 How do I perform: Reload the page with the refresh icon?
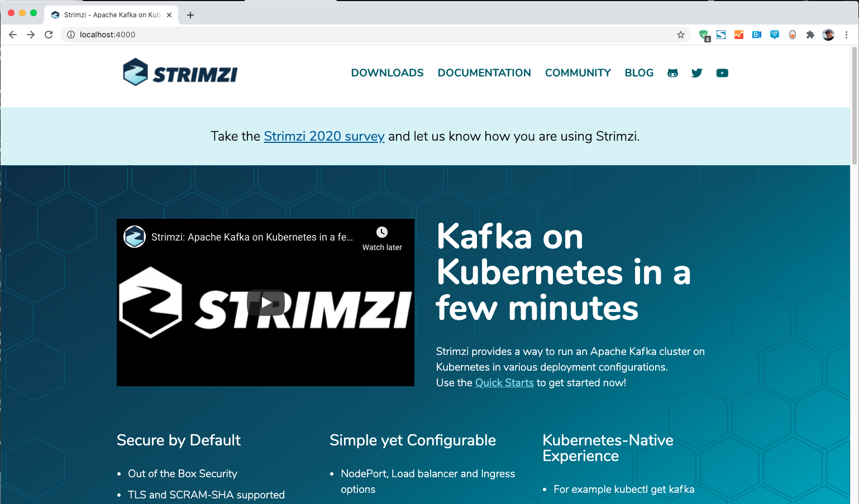(49, 35)
